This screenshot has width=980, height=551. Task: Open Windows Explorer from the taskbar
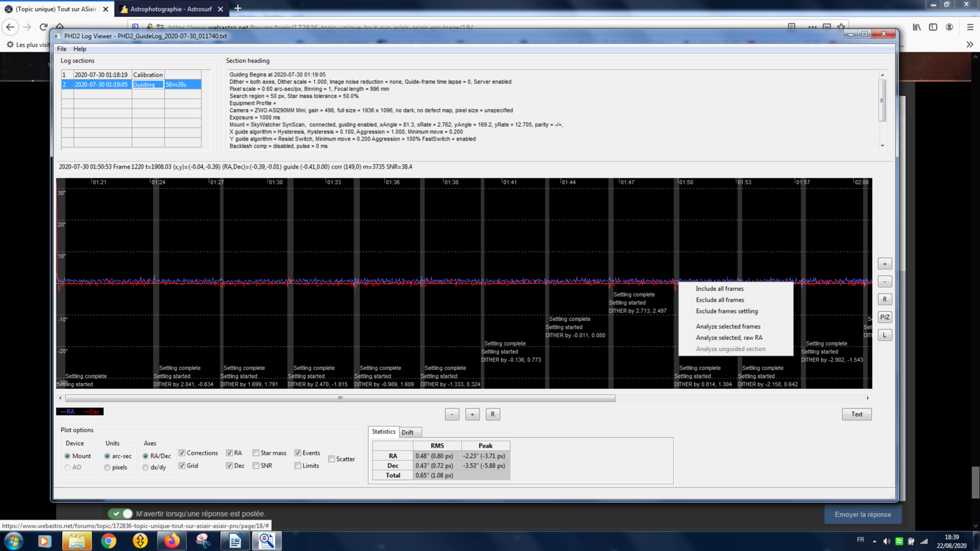(76, 541)
